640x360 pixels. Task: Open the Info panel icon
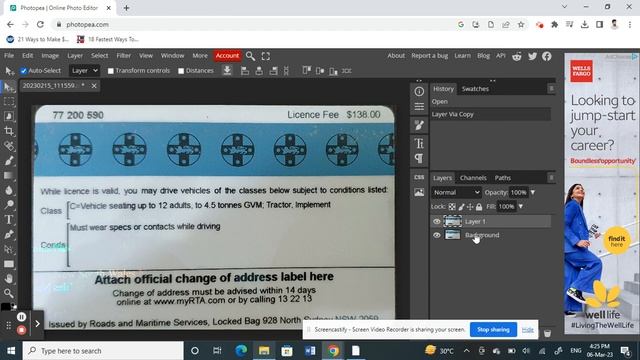click(x=419, y=91)
